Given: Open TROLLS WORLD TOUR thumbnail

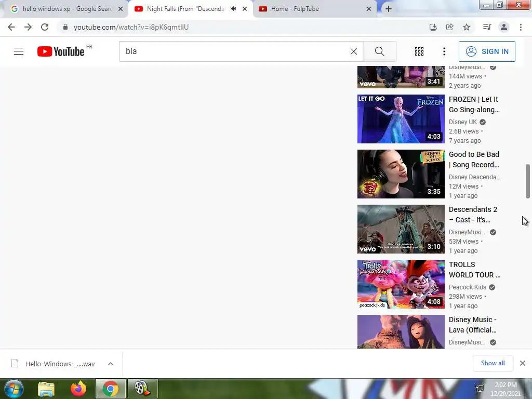Looking at the screenshot, I should 401,284.
